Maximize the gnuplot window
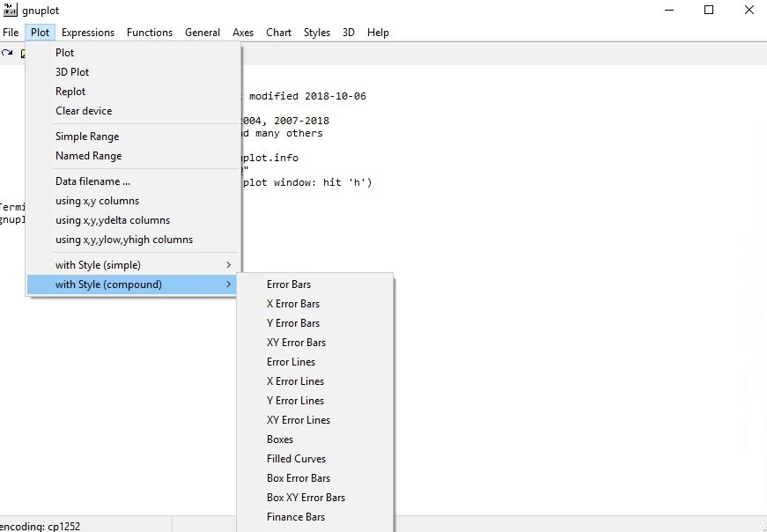 (709, 10)
